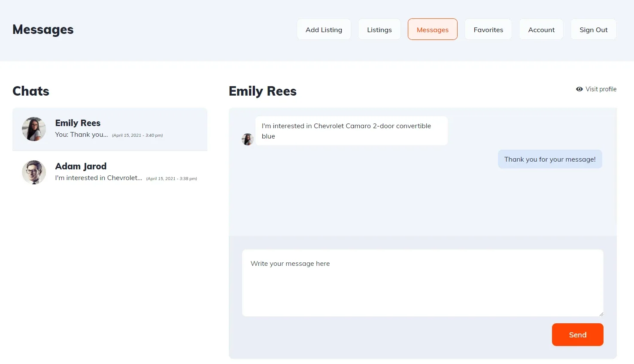The image size is (634, 364).
Task: Open Emily Rees's avatar in chat list
Action: click(34, 129)
